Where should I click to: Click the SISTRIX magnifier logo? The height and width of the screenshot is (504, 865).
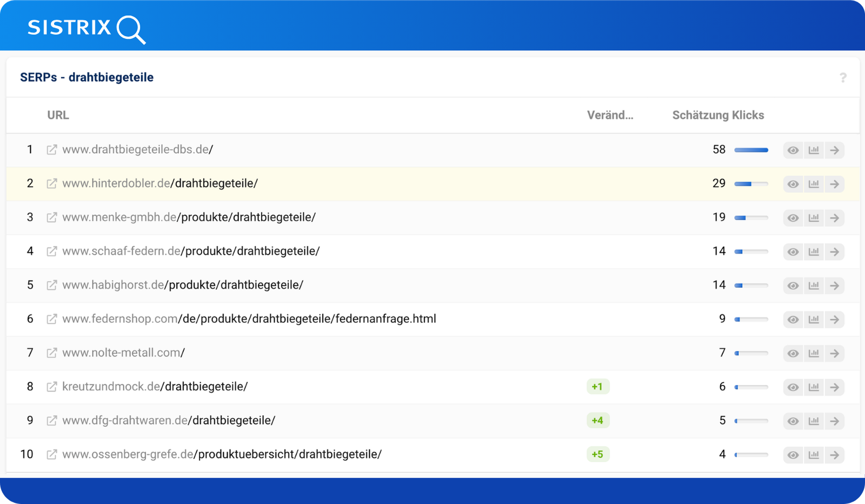click(131, 29)
